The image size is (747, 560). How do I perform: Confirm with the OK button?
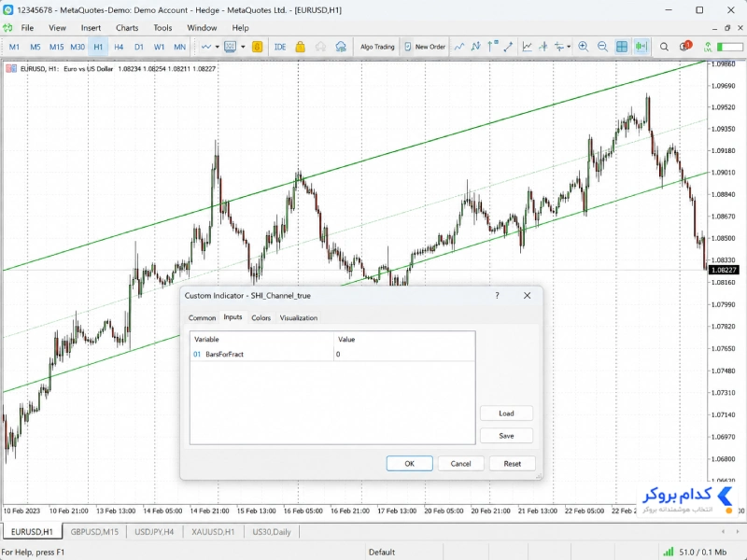410,463
